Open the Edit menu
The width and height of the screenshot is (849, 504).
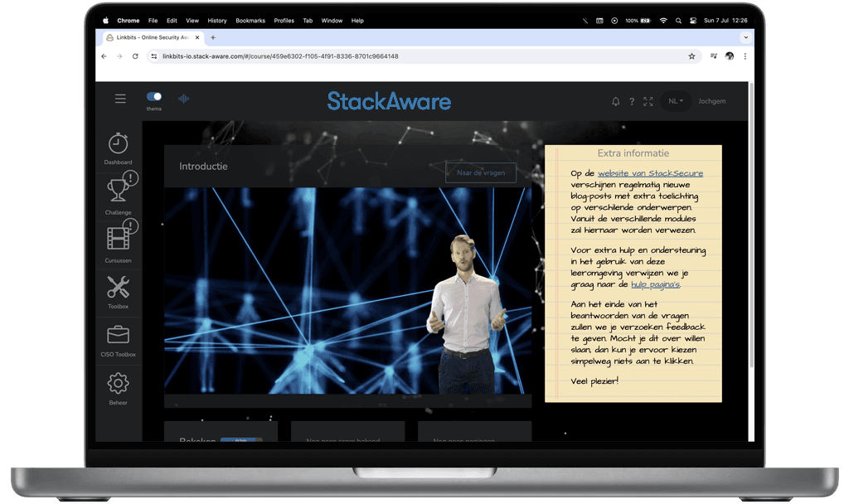tap(172, 21)
